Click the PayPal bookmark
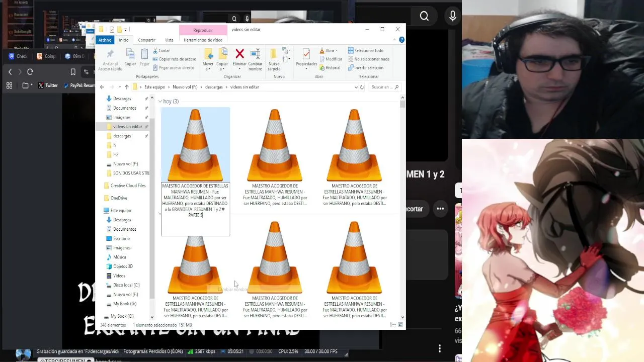 pos(79,85)
